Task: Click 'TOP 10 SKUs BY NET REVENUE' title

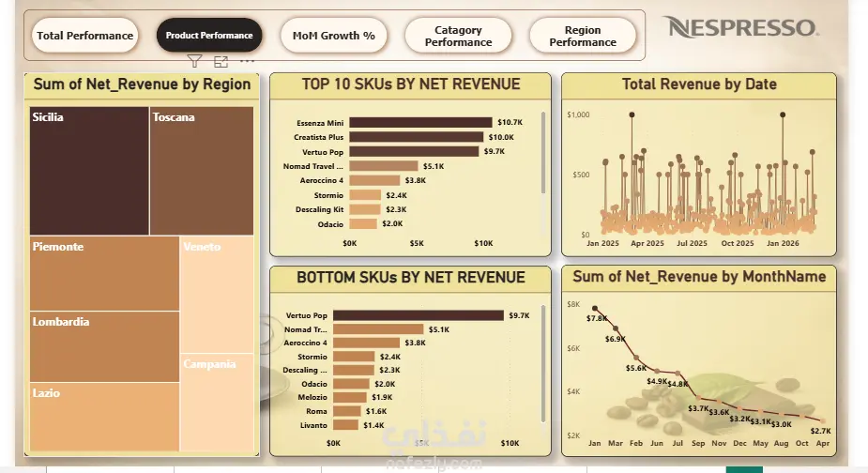Action: (411, 84)
